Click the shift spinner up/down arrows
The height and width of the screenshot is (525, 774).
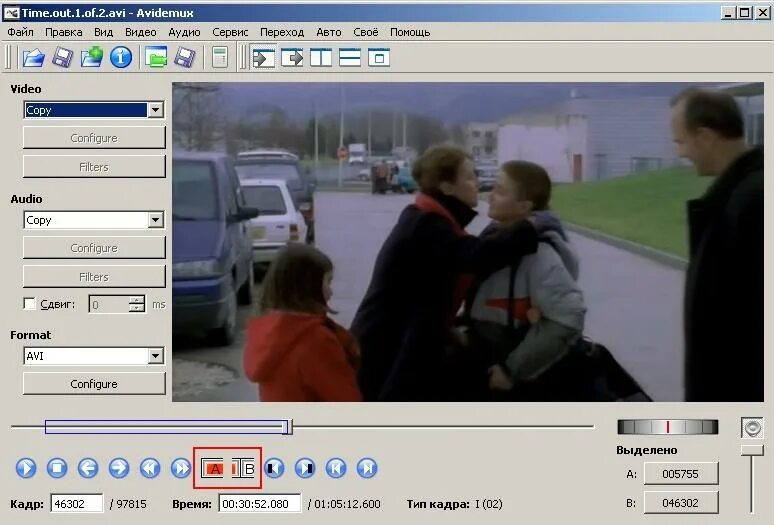[137, 304]
